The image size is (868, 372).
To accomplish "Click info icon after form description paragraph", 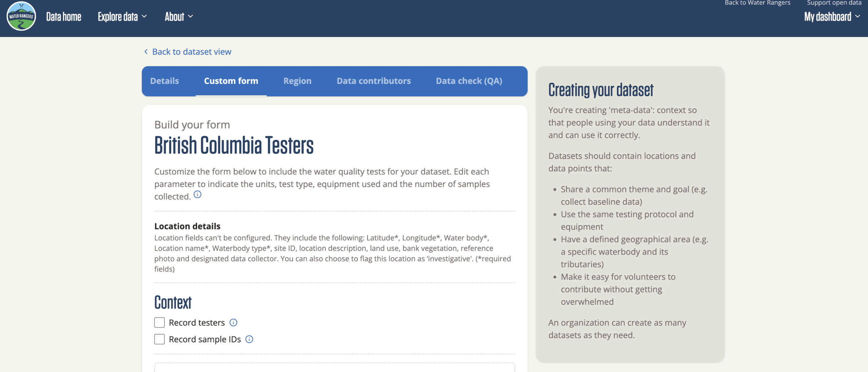I will coord(197,194).
